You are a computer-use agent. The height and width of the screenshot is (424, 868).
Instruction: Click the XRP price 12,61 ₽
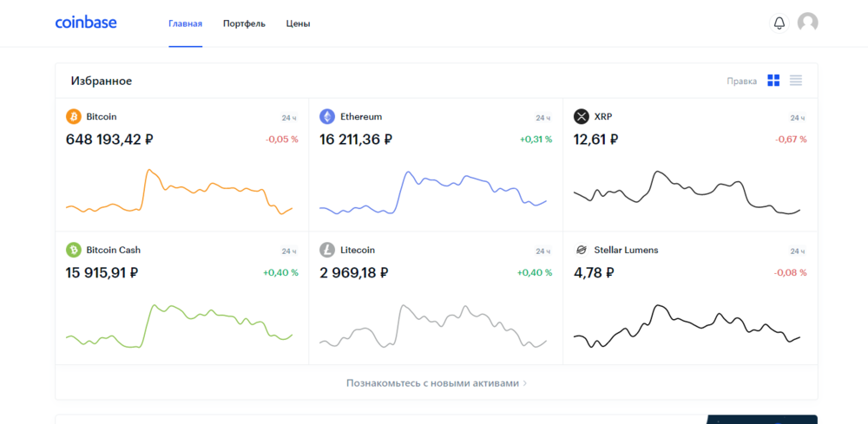pyautogui.click(x=595, y=140)
